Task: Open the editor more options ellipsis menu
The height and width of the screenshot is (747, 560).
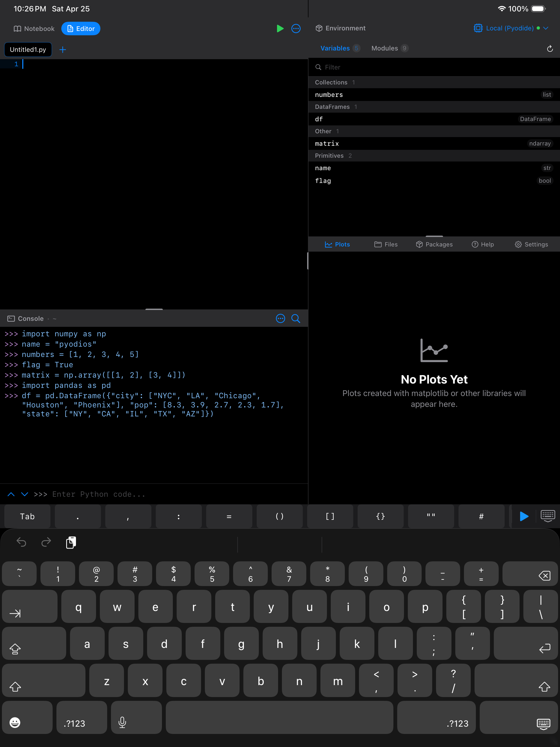Action: click(296, 29)
